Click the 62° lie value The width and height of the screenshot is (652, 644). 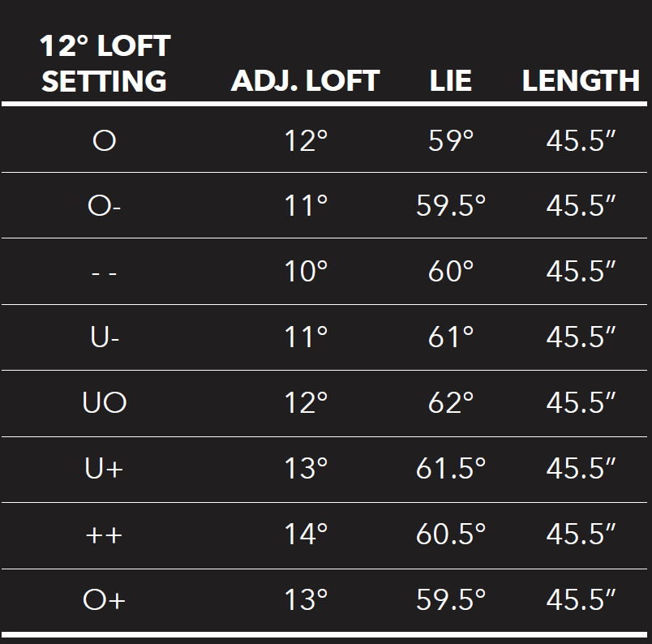tap(451, 403)
